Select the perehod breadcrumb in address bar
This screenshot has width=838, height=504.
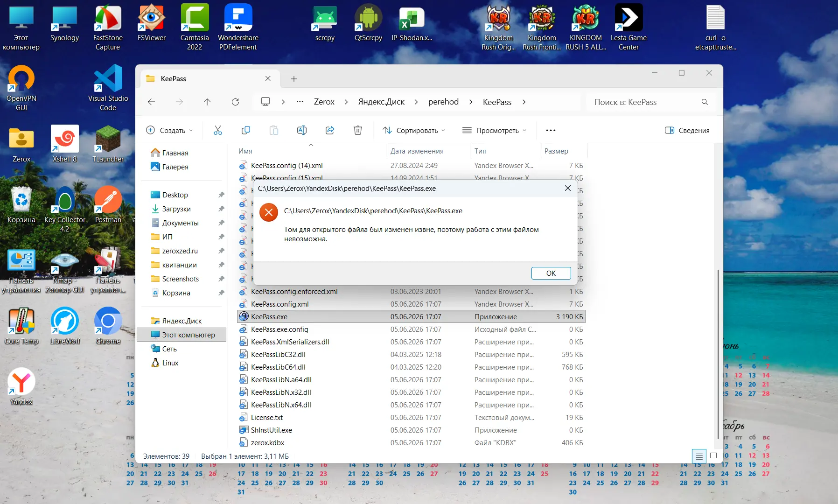point(443,102)
